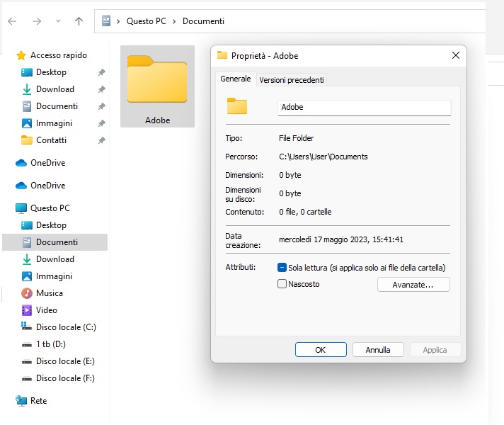Click the path C:\Users\User\Documents
This screenshot has height=425, width=504.
(323, 157)
